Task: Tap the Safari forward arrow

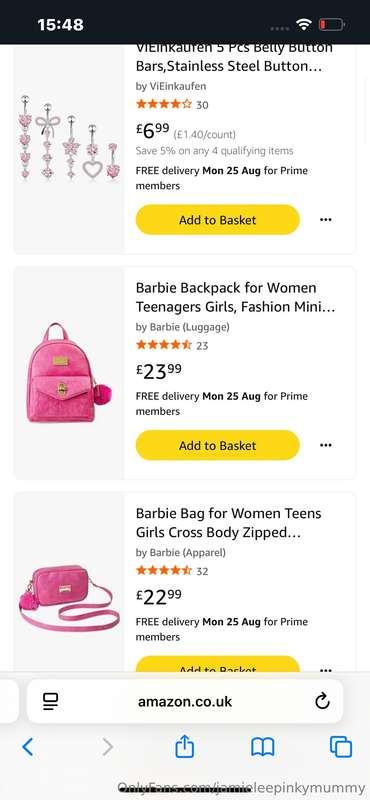Action: [107, 747]
